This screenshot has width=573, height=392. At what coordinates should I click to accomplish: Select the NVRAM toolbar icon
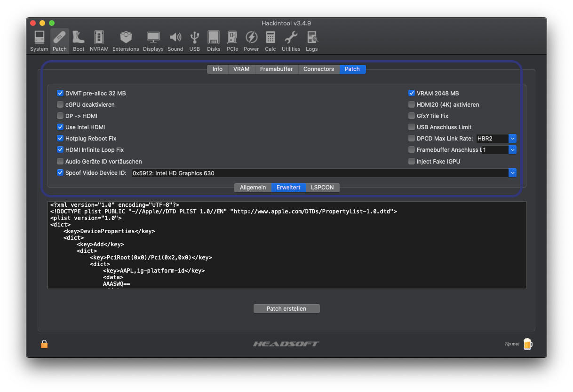click(99, 41)
